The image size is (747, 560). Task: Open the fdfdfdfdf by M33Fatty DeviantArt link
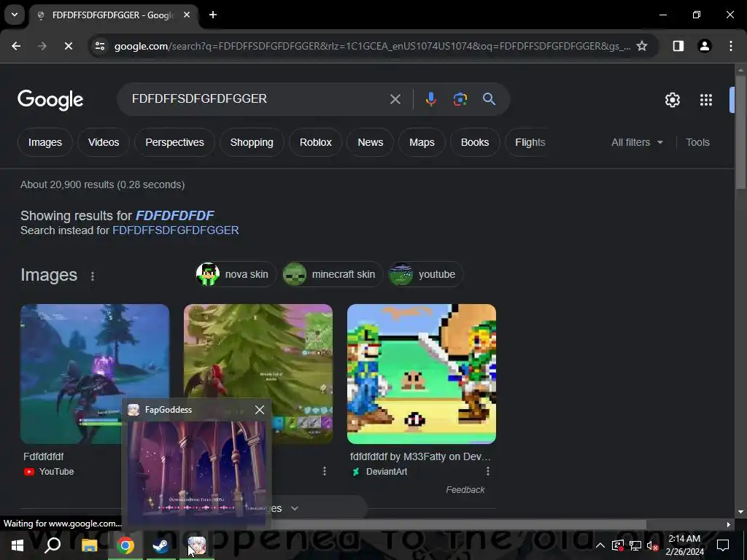420,456
